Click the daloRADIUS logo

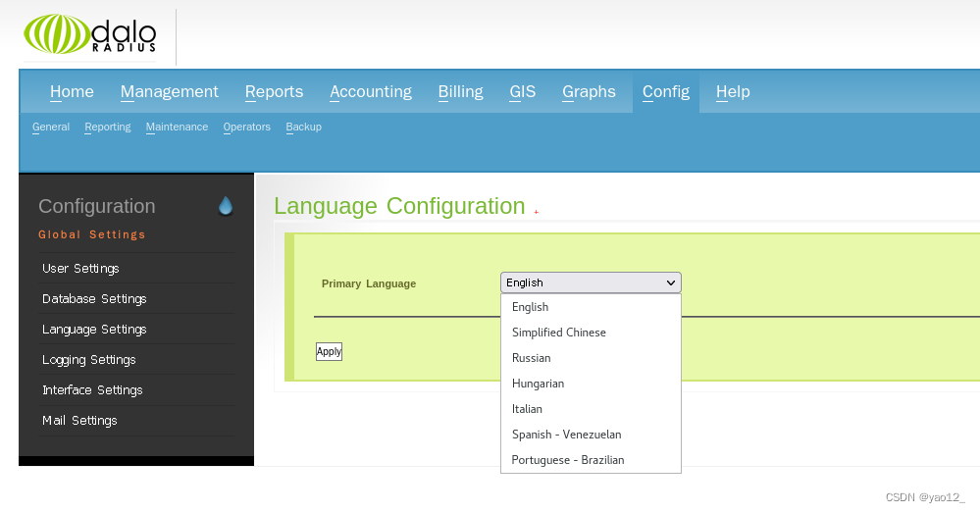click(90, 34)
